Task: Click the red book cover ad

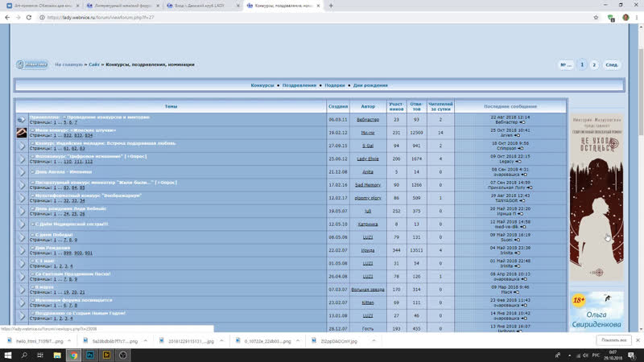Action: 597,197
